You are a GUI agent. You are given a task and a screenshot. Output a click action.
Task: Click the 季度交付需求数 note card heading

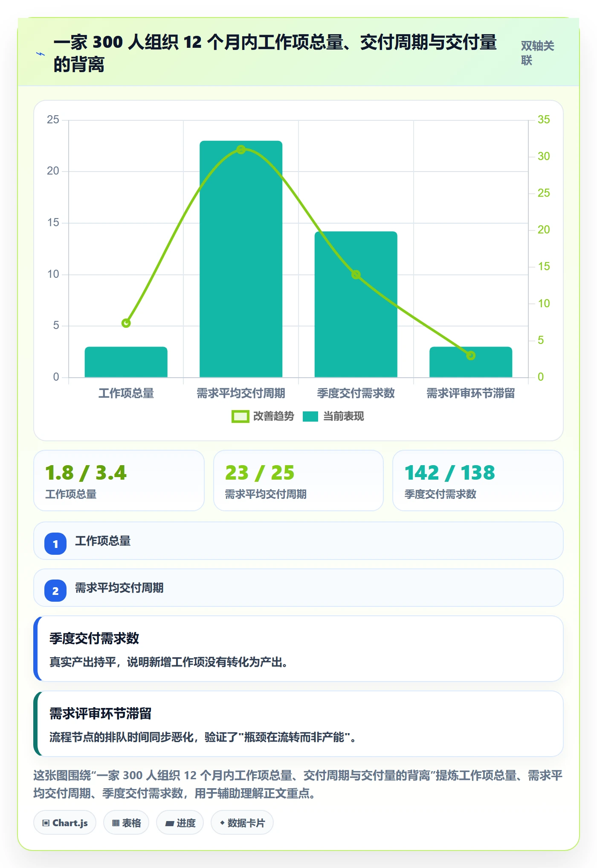pos(94,638)
